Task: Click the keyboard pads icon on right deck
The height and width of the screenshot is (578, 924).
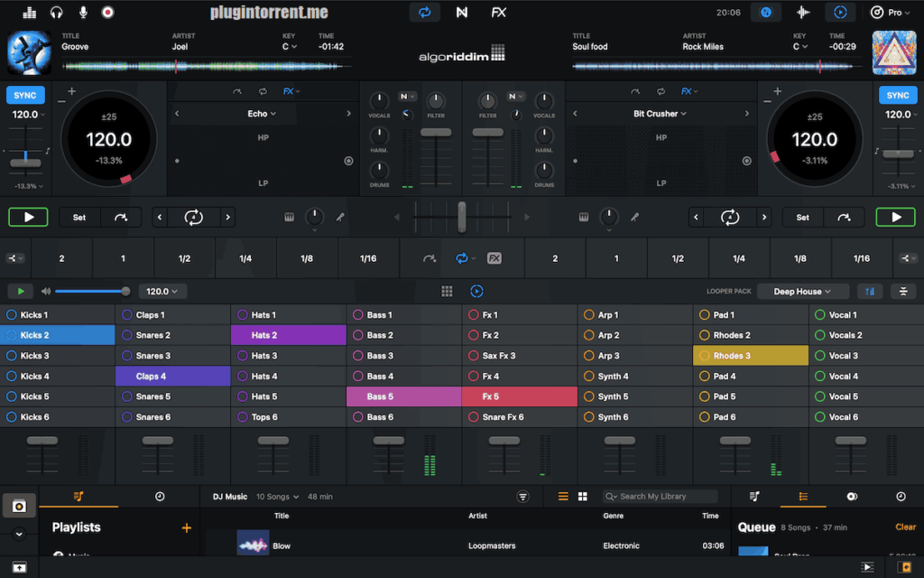Action: (x=584, y=218)
